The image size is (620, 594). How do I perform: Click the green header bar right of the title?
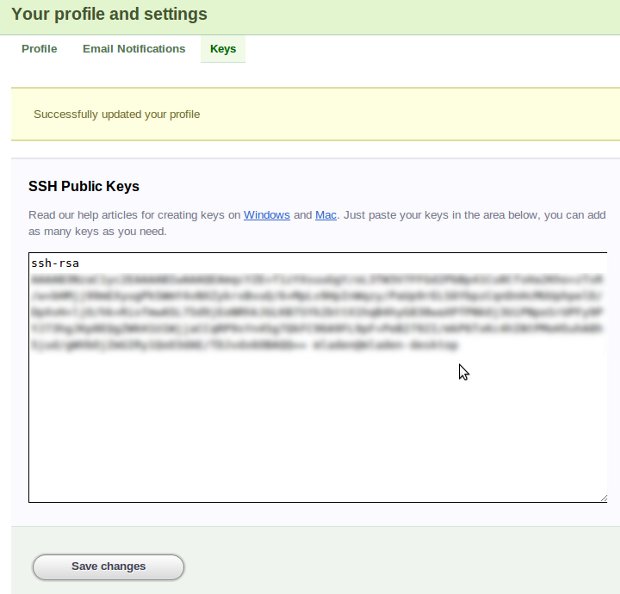(x=450, y=15)
